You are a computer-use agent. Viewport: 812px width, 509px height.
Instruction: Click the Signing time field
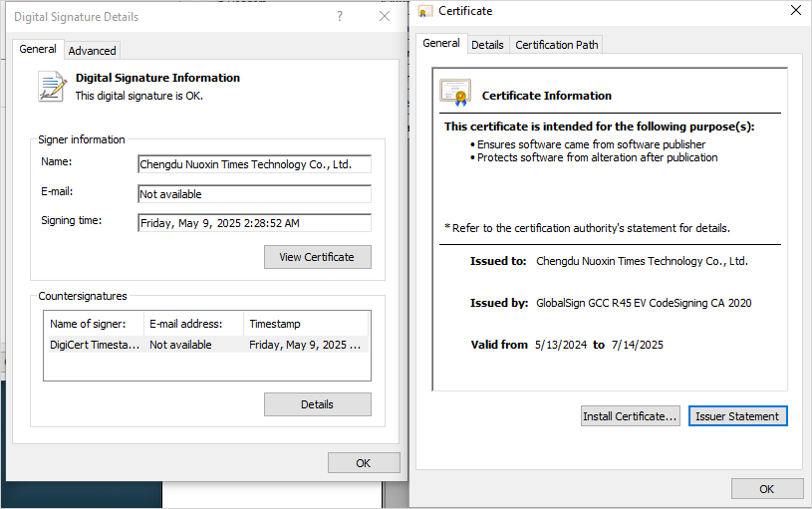pyautogui.click(x=254, y=223)
